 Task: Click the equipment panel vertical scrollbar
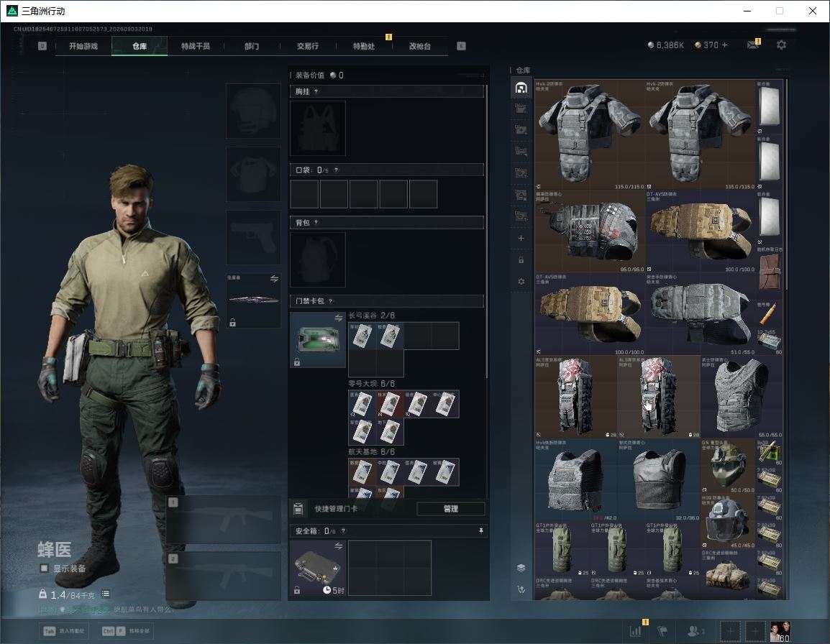(x=486, y=230)
